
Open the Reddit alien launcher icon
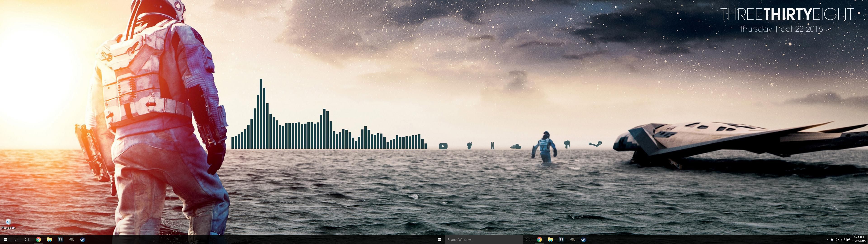point(469,145)
